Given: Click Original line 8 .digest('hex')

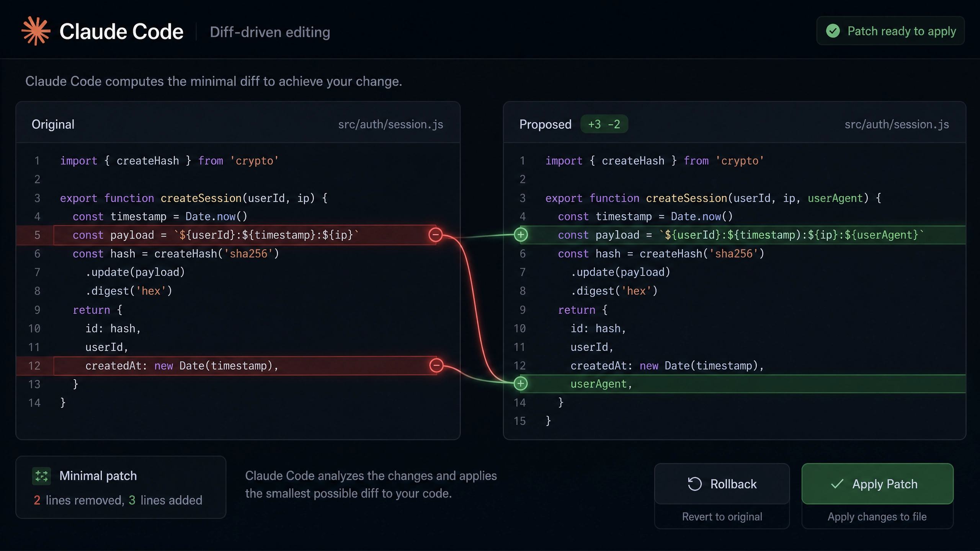Looking at the screenshot, I should [129, 291].
